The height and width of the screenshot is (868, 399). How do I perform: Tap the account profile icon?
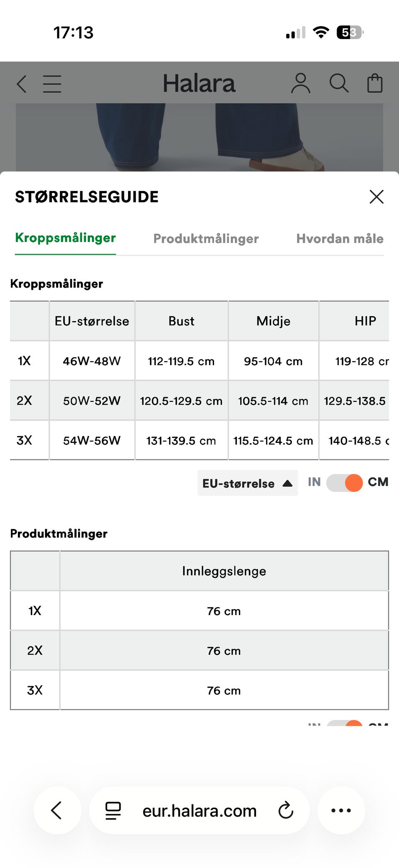[x=300, y=83]
